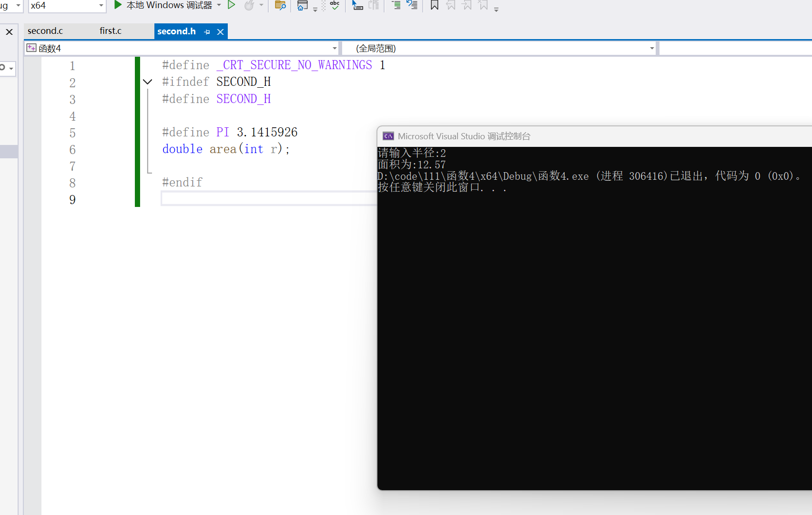Click SECOND_H on the #define line
Viewport: 812px width, 515px height.
[x=244, y=99]
